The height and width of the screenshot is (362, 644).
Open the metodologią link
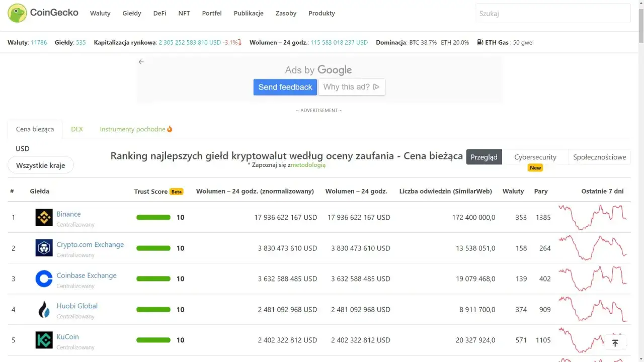[x=308, y=165]
